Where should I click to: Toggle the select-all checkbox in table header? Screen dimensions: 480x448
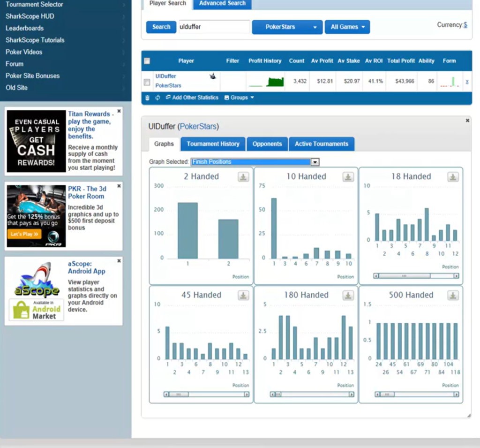(x=147, y=61)
